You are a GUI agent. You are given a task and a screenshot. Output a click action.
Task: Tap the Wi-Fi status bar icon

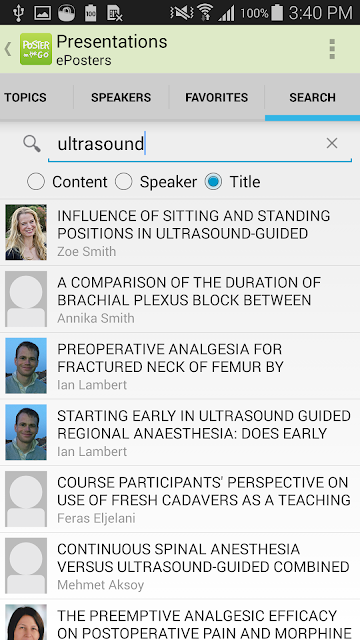click(x=204, y=13)
